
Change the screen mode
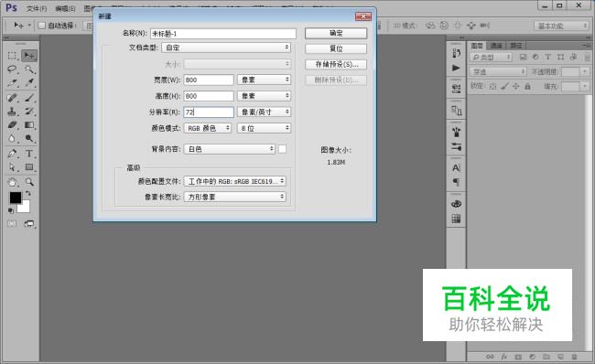pos(29,224)
